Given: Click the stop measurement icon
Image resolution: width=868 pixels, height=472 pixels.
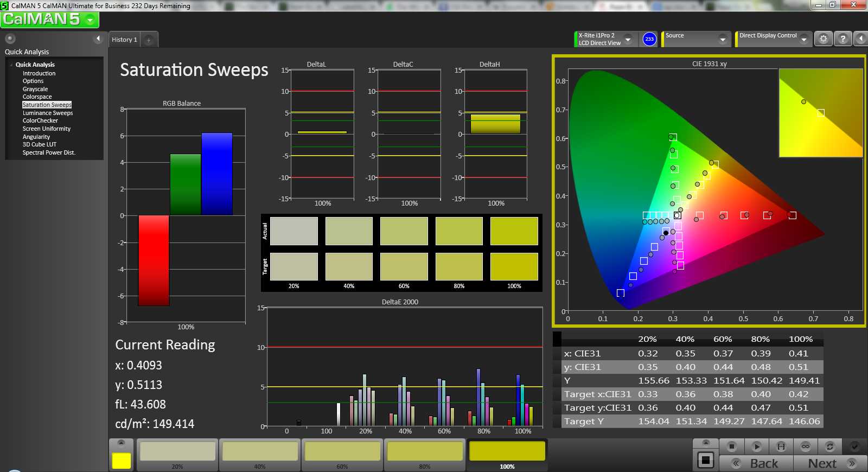Looking at the screenshot, I should (x=731, y=447).
